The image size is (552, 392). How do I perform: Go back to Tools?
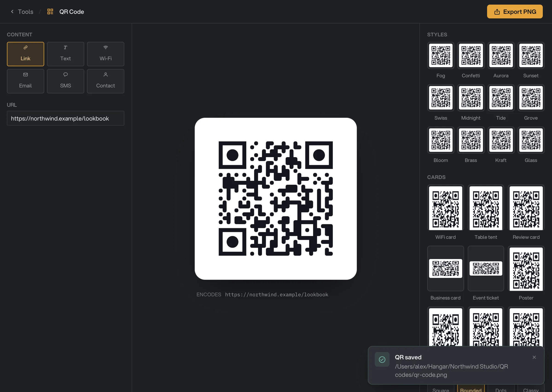[x=22, y=12]
